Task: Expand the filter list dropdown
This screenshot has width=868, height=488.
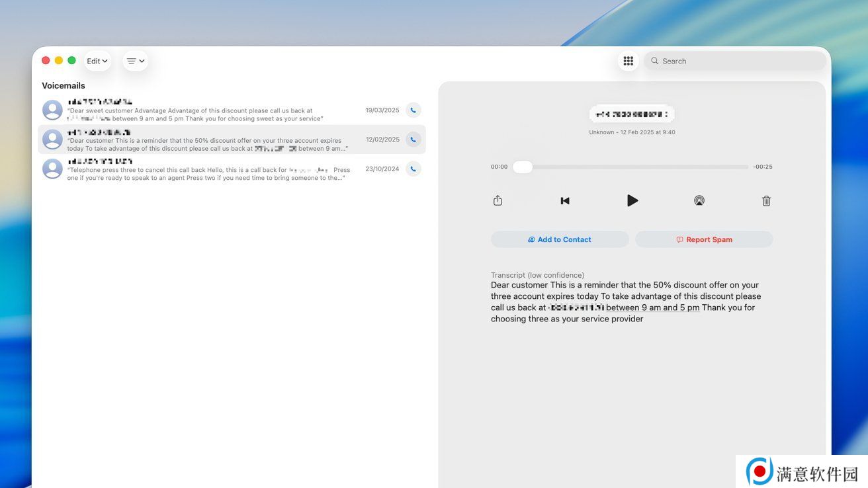Action: pyautogui.click(x=135, y=61)
